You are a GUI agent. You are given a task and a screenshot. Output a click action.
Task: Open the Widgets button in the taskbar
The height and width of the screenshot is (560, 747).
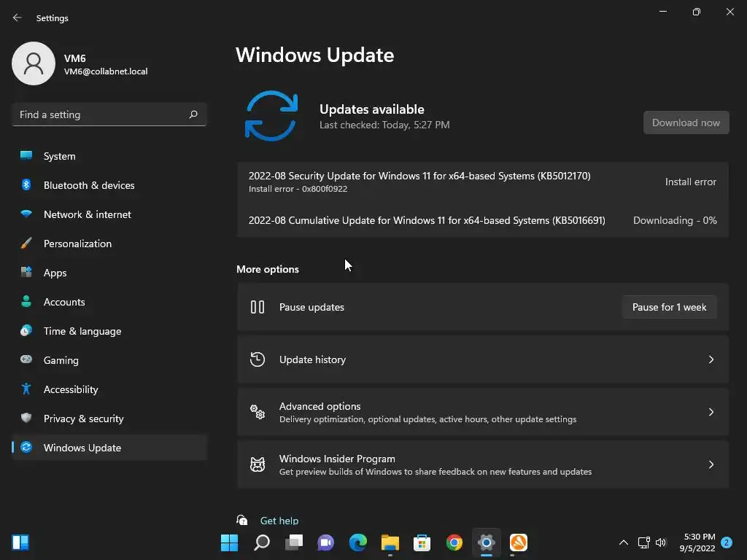20,542
